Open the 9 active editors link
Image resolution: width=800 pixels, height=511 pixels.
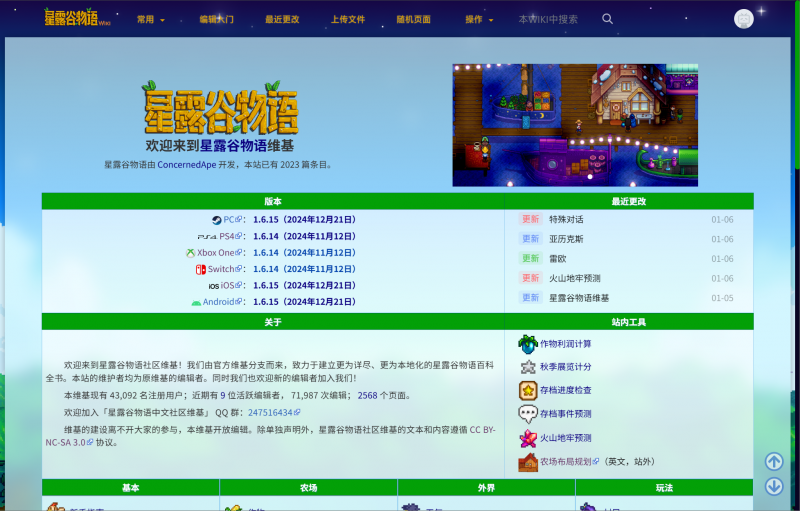(222, 395)
